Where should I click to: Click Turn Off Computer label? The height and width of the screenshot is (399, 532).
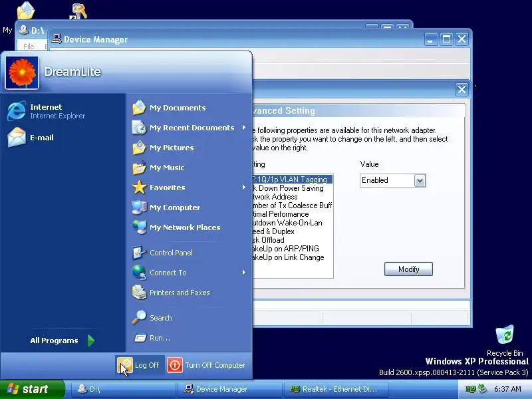coord(215,365)
